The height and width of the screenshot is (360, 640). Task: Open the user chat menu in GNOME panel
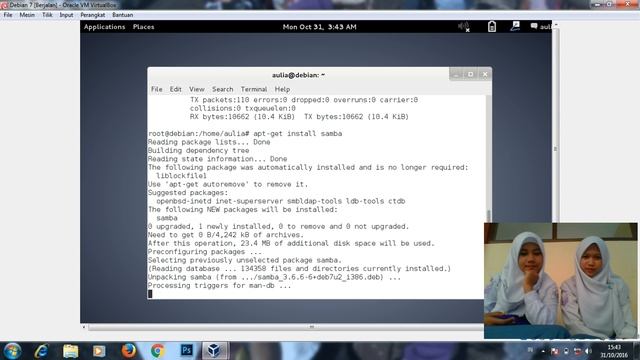point(540,27)
